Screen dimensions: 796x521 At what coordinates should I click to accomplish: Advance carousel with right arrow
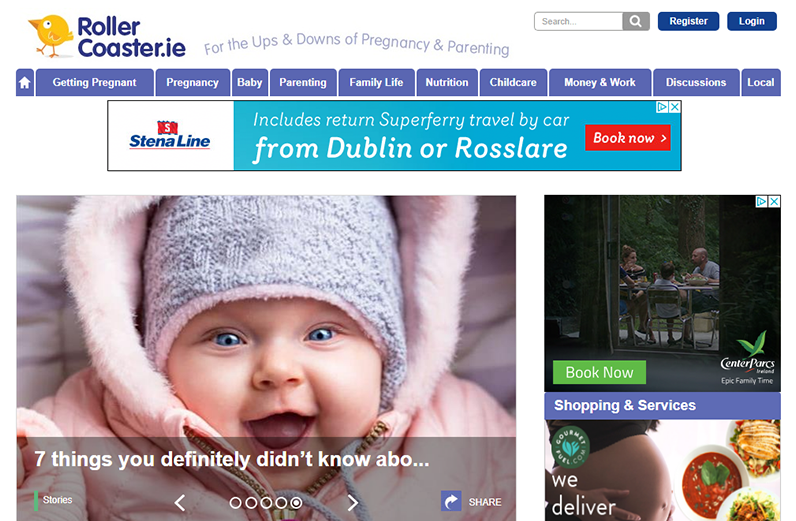(x=353, y=503)
